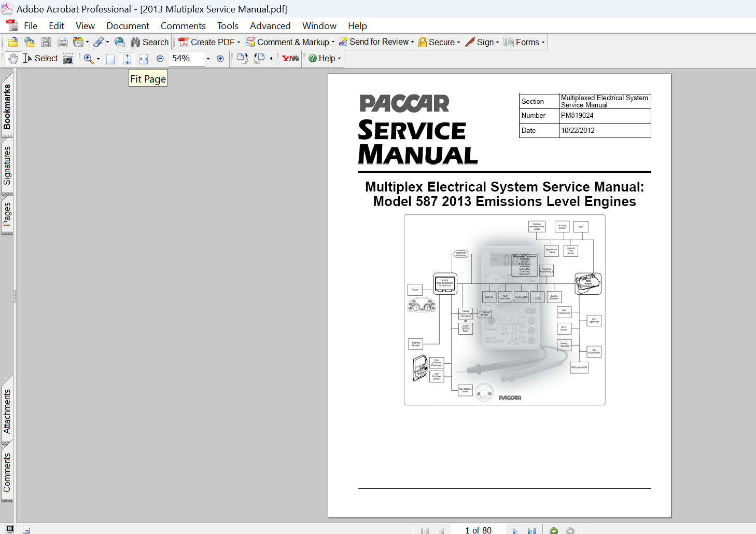
Task: Open the Window menu
Action: 319,26
